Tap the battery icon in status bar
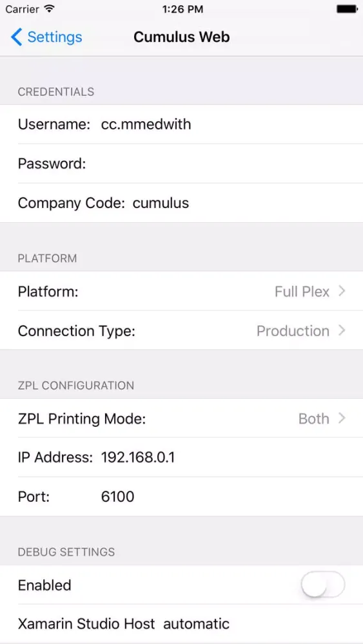 [x=347, y=9]
